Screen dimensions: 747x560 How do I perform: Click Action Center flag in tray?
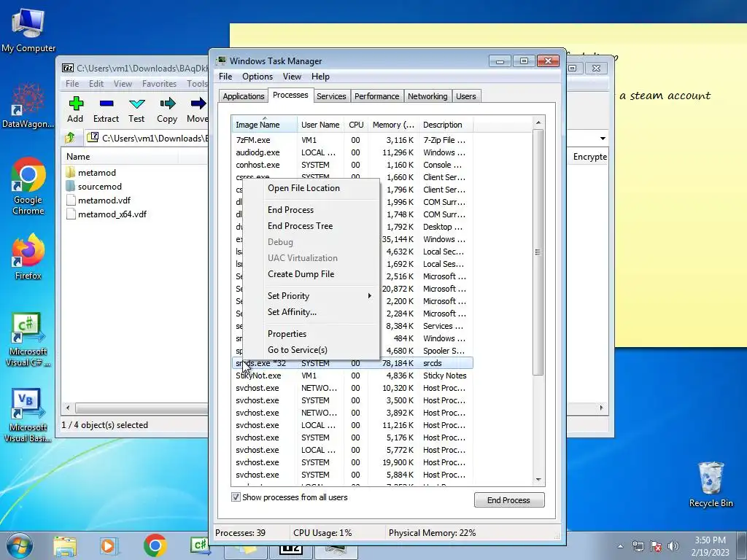pos(656,546)
